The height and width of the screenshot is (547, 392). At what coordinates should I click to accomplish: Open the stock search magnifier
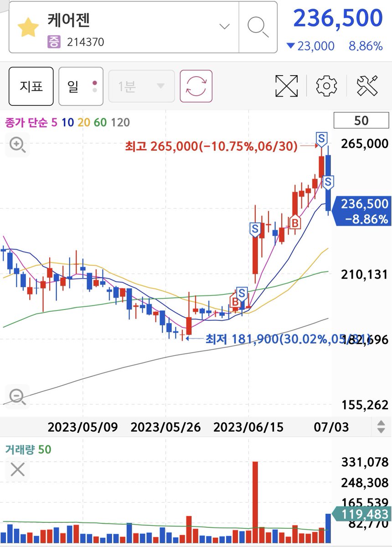tap(258, 27)
